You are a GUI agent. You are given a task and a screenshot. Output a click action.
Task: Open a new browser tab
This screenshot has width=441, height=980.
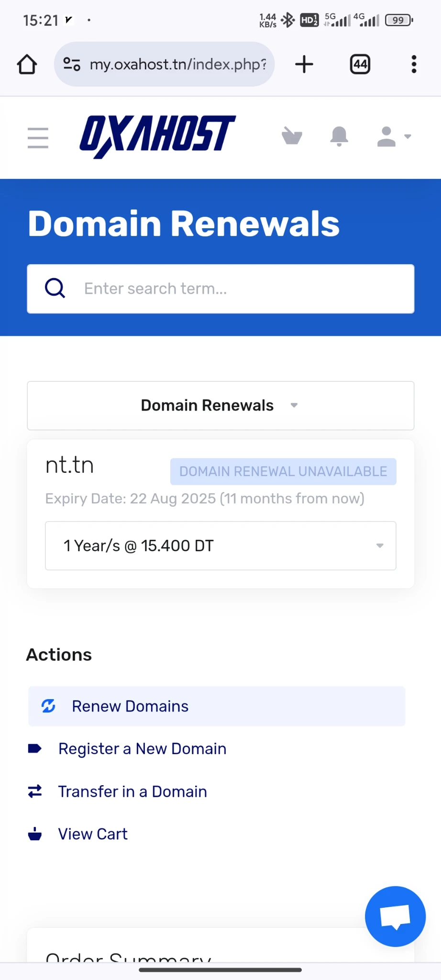coord(304,64)
